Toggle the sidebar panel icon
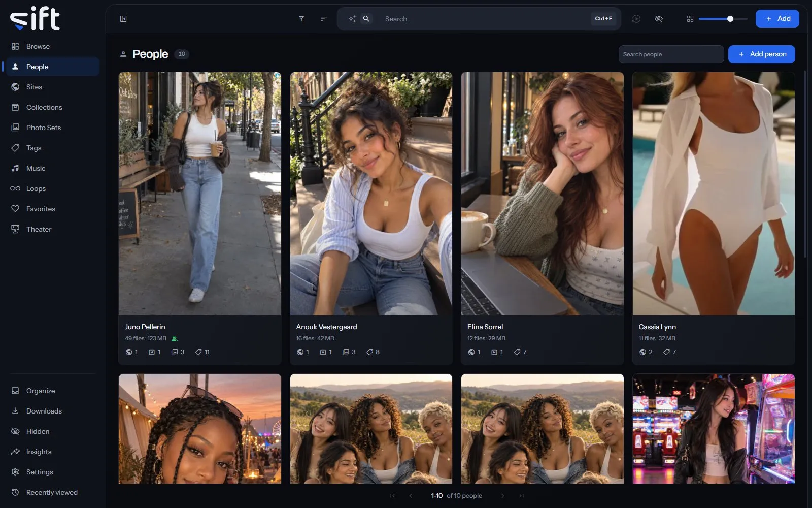Screen dimensions: 812x508 pos(123,19)
